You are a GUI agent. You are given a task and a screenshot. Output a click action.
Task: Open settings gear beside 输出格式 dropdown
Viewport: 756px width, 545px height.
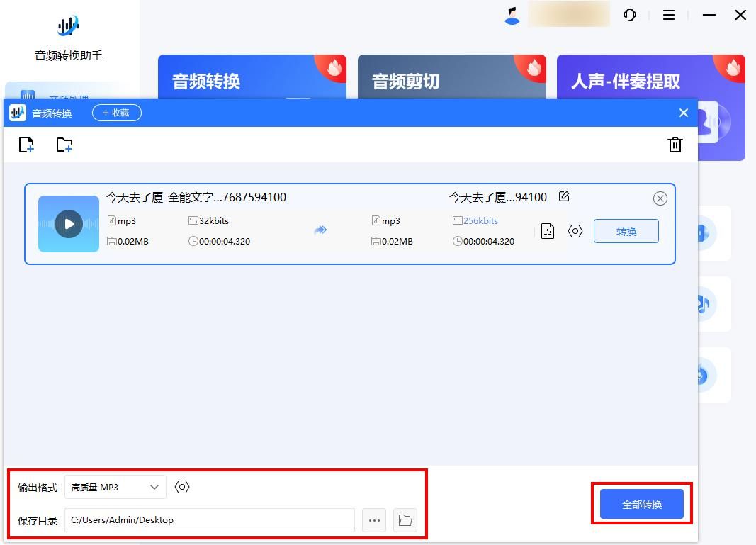click(182, 487)
